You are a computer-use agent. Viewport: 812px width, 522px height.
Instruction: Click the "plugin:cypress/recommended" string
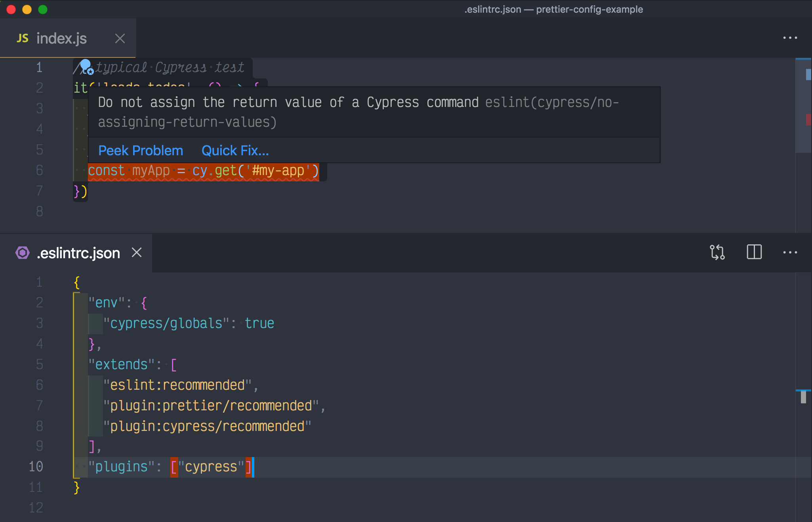click(207, 427)
